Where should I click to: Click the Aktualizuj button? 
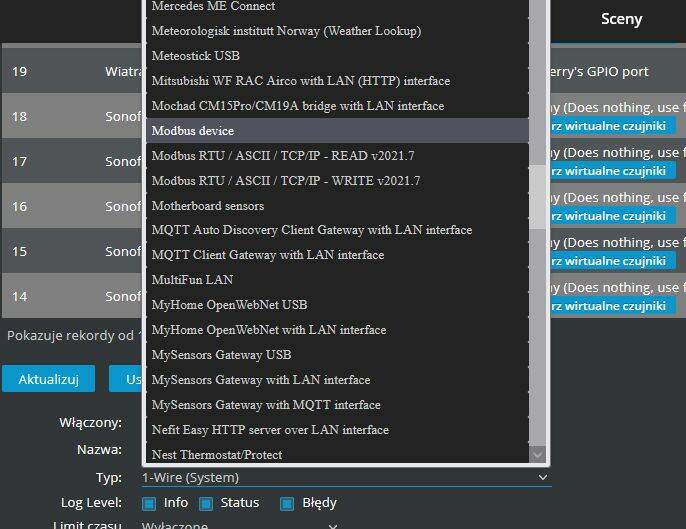point(49,379)
